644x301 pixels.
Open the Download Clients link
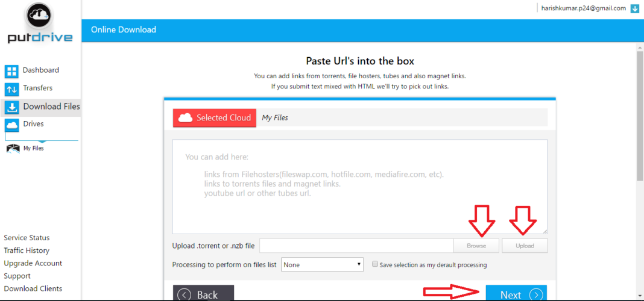(x=33, y=289)
